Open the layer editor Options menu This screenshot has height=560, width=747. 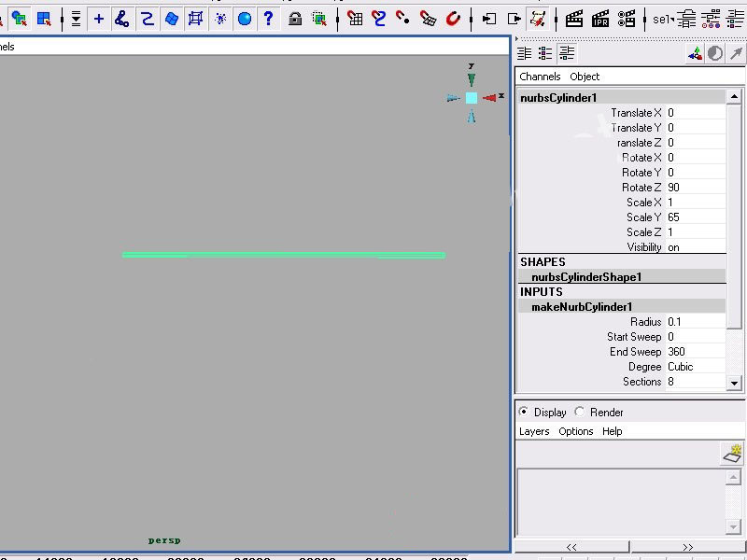pos(576,431)
